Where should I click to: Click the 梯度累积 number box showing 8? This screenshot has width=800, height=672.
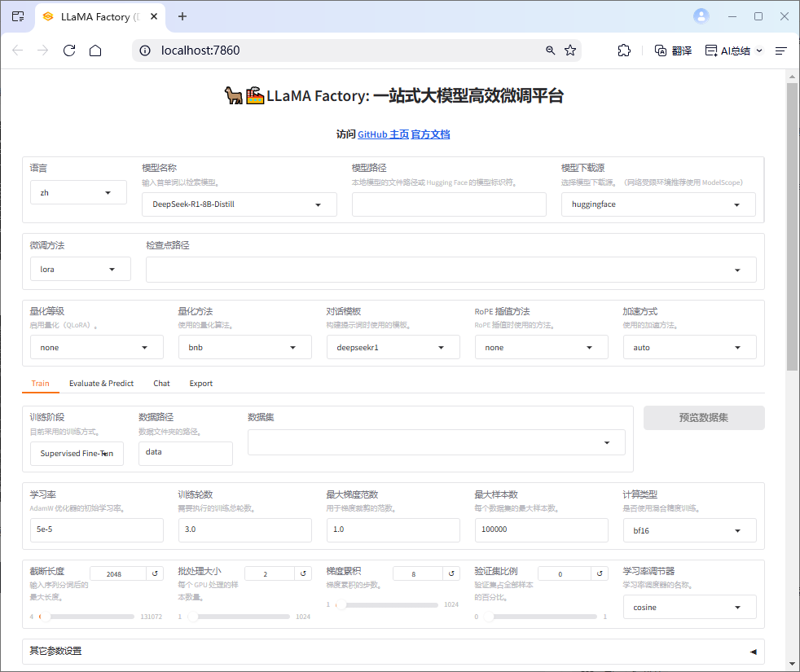pyautogui.click(x=419, y=573)
